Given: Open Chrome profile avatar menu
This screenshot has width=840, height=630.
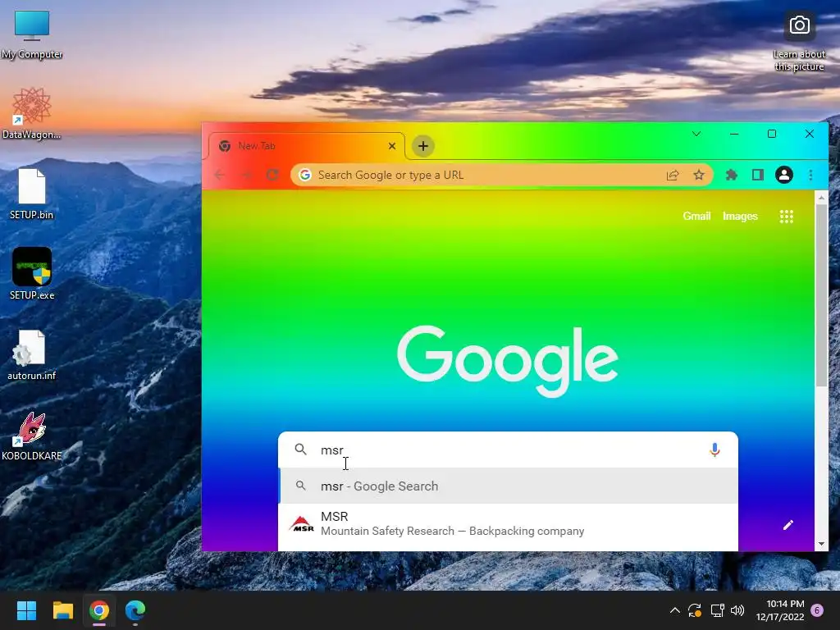Looking at the screenshot, I should click(x=783, y=175).
